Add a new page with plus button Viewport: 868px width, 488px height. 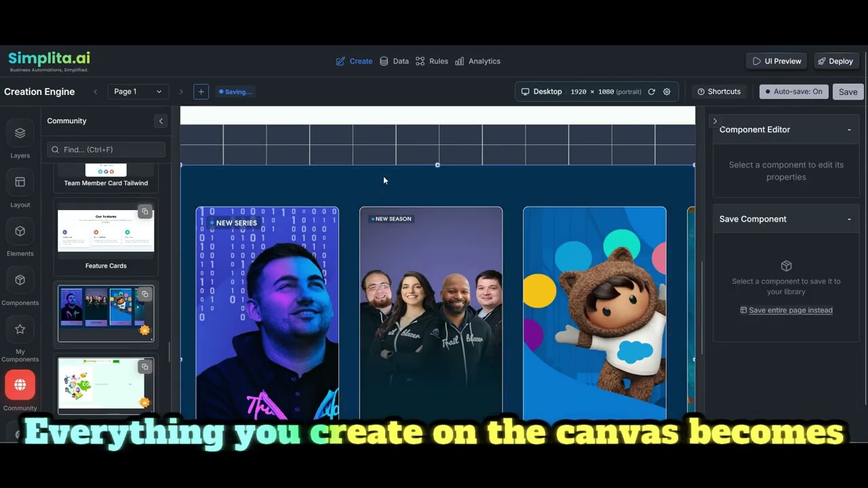click(201, 91)
